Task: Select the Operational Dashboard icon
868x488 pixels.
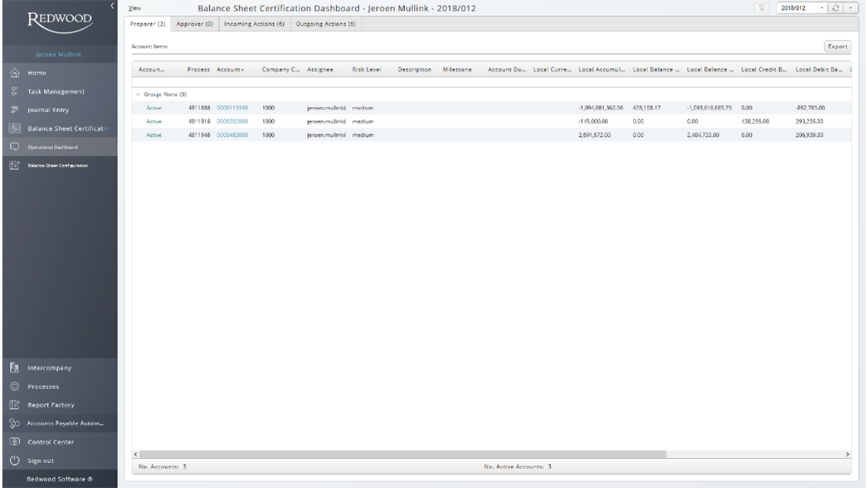Action: (13, 147)
